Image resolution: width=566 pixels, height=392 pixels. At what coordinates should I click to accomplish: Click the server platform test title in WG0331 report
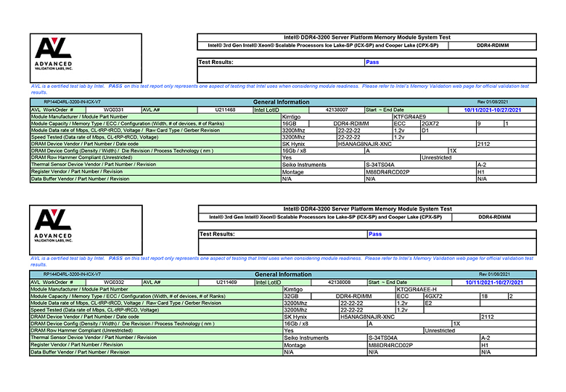point(367,37)
